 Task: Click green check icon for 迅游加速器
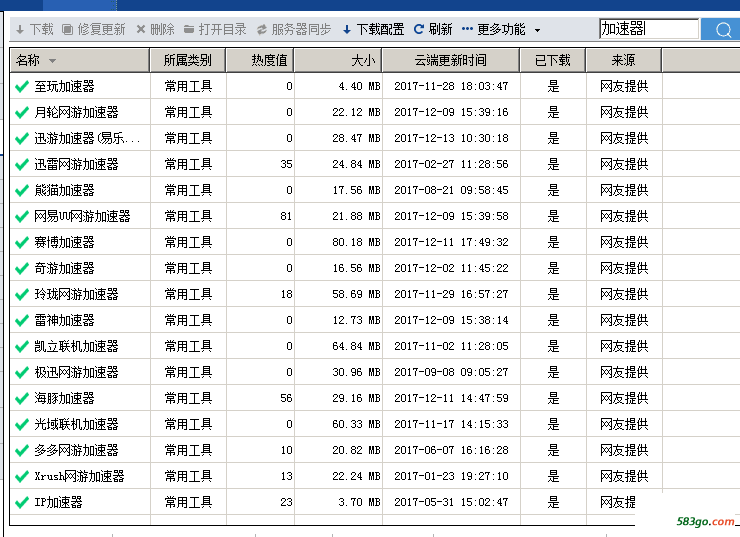pos(22,139)
